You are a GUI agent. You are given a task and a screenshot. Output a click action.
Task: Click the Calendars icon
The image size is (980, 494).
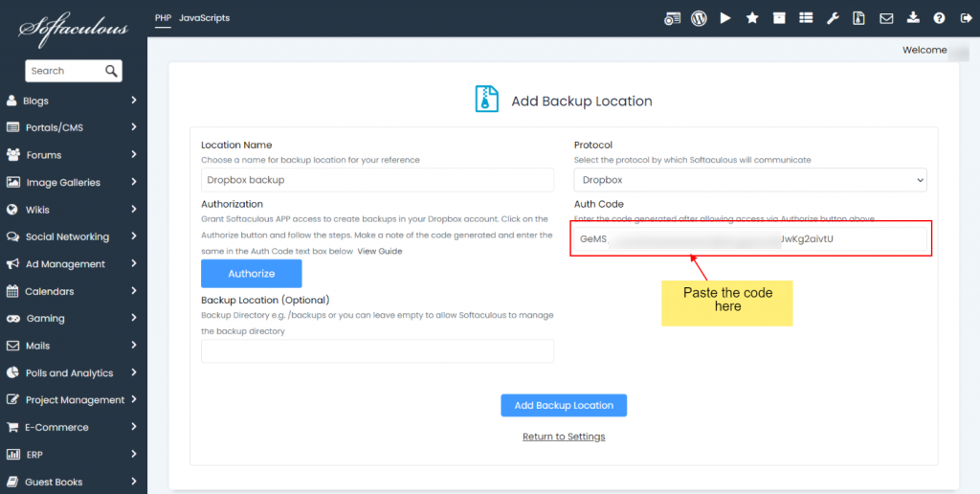(x=11, y=291)
